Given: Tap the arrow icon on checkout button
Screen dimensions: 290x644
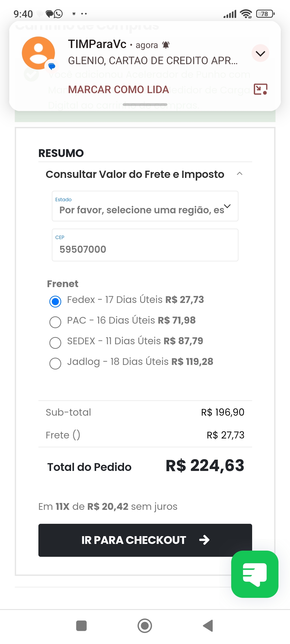Looking at the screenshot, I should pos(204,540).
